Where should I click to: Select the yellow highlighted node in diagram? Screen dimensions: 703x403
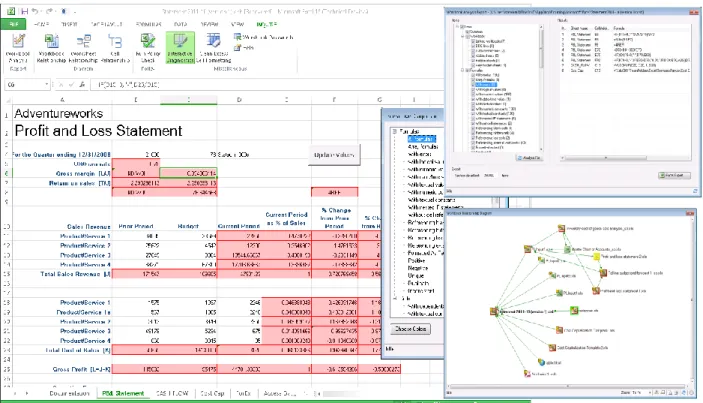(597, 256)
